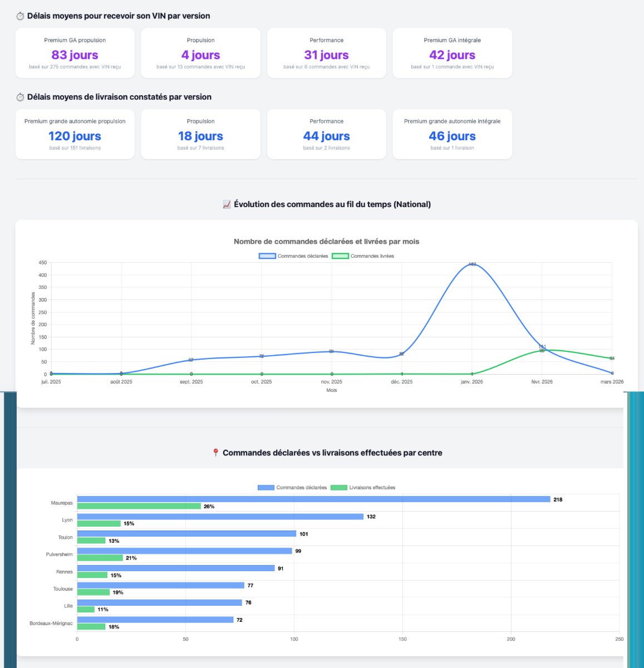Click the Lille green bar showing 11%
This screenshot has height=668, width=644.
point(86,610)
